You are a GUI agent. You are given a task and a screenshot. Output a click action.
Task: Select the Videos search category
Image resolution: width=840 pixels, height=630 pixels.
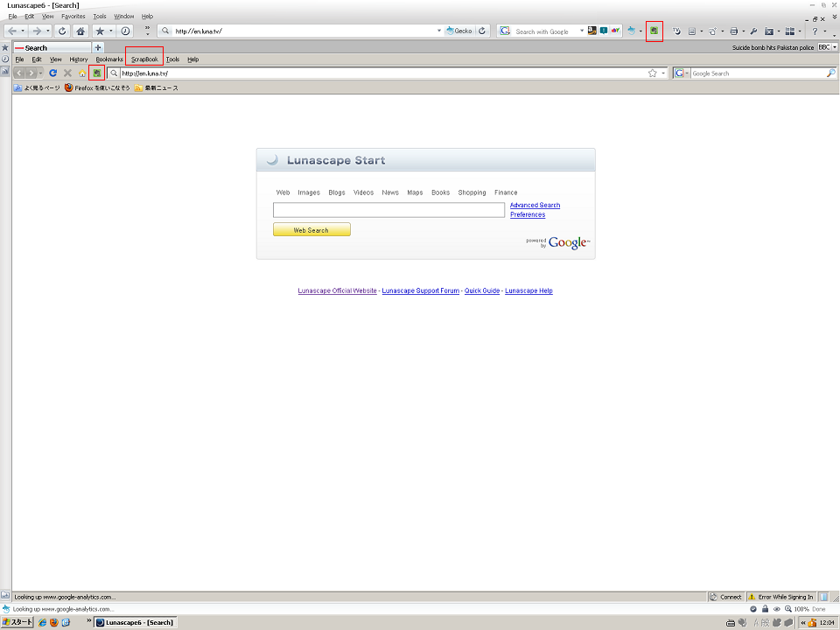tap(363, 192)
